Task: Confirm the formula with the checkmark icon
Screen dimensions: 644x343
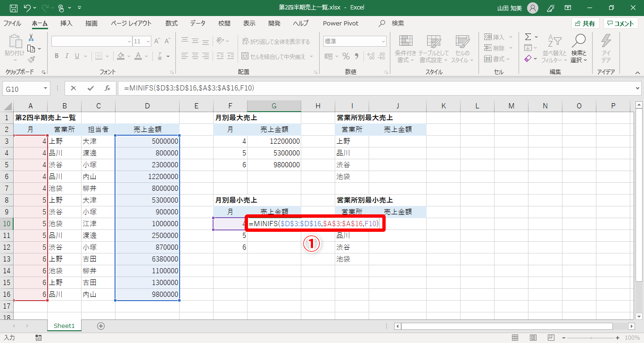Action: click(x=91, y=88)
